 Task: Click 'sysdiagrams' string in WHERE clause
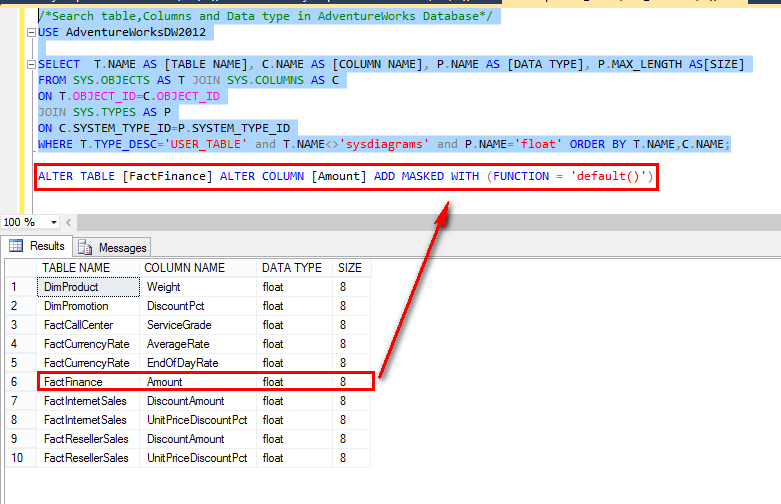(384, 144)
